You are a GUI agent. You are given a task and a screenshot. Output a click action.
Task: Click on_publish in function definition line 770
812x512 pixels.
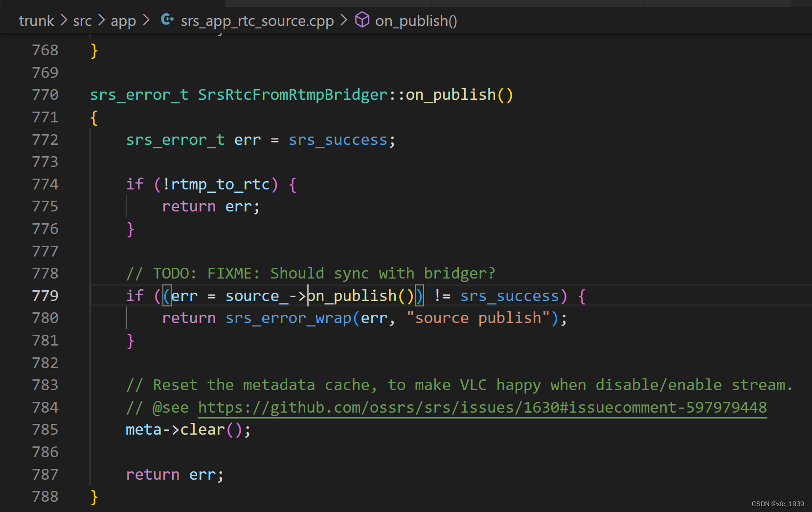coord(451,94)
